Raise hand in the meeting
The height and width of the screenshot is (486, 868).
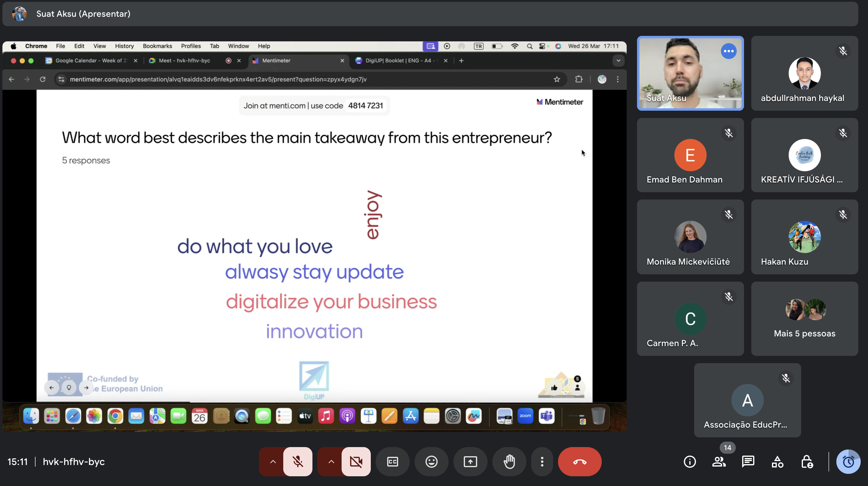coord(509,461)
